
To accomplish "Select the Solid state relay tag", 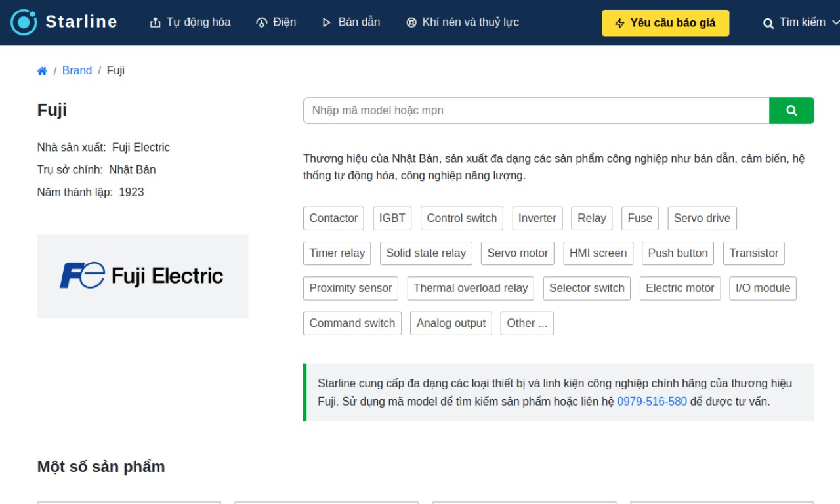I will [x=426, y=253].
